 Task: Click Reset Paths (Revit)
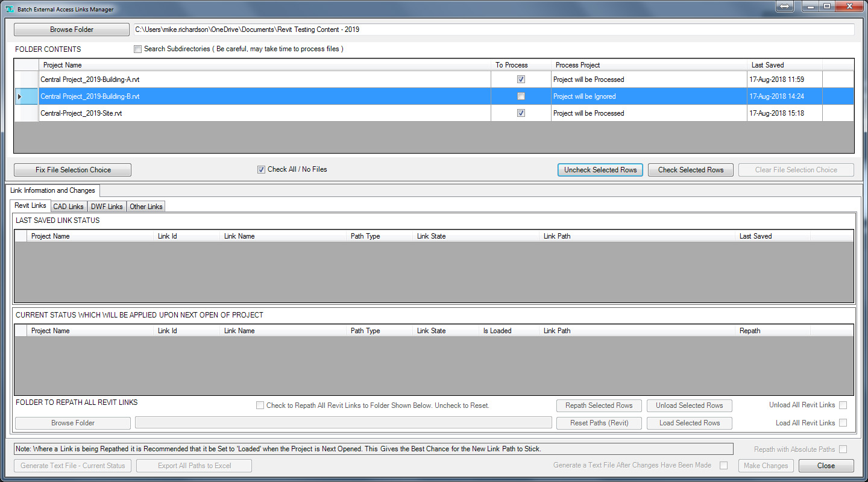(x=599, y=423)
